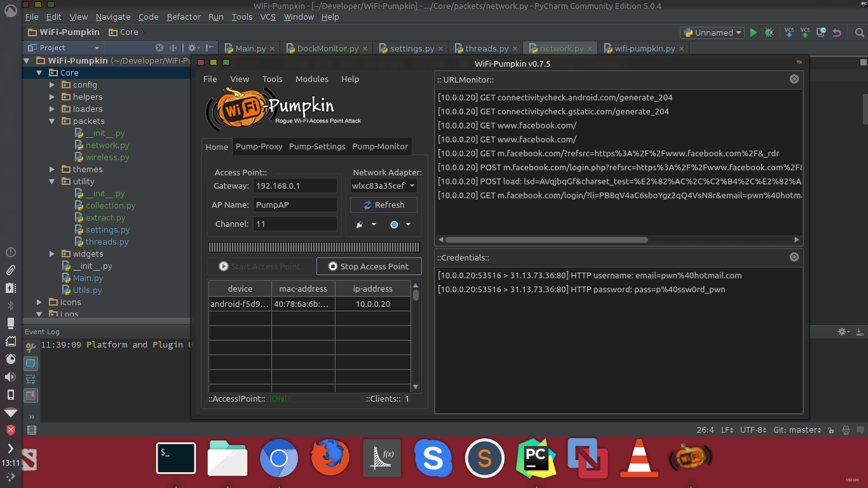
Task: Open Chromium from the dock
Action: click(x=279, y=458)
